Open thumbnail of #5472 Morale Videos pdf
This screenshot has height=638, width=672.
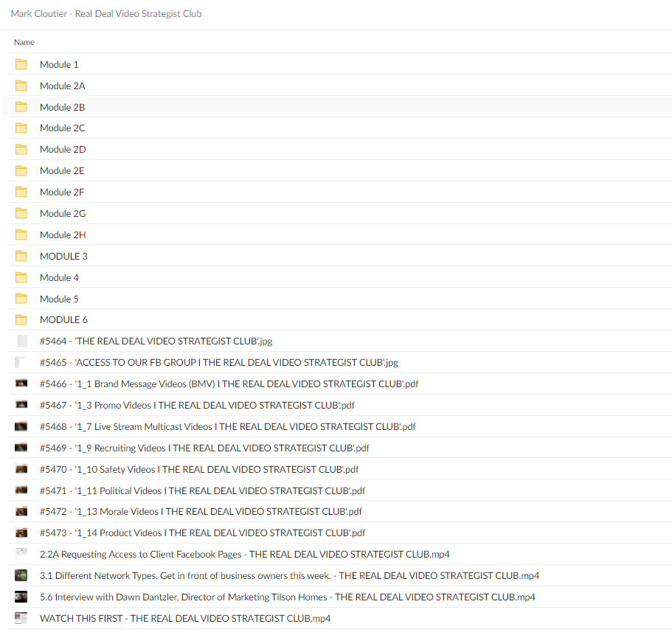[x=21, y=511]
